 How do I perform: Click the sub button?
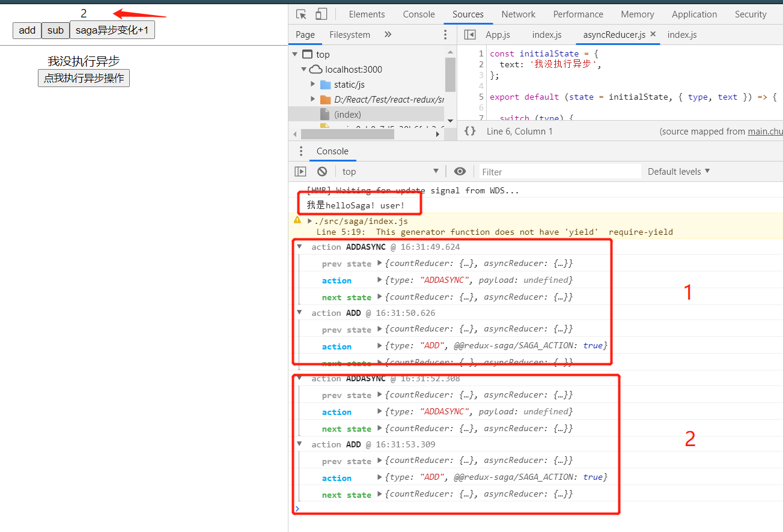click(x=55, y=30)
